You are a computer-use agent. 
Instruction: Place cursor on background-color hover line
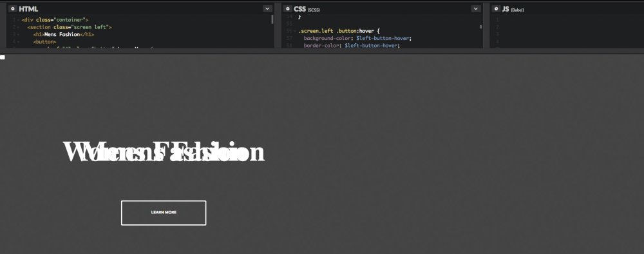pyautogui.click(x=357, y=38)
